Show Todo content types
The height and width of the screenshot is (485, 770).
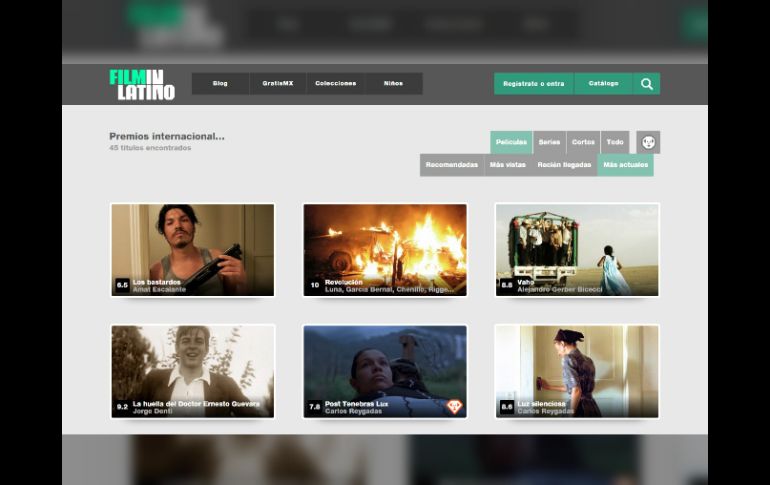(615, 142)
